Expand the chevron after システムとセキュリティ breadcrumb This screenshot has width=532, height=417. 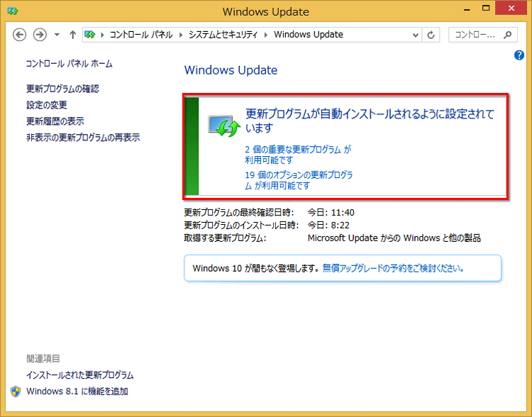click(x=267, y=35)
